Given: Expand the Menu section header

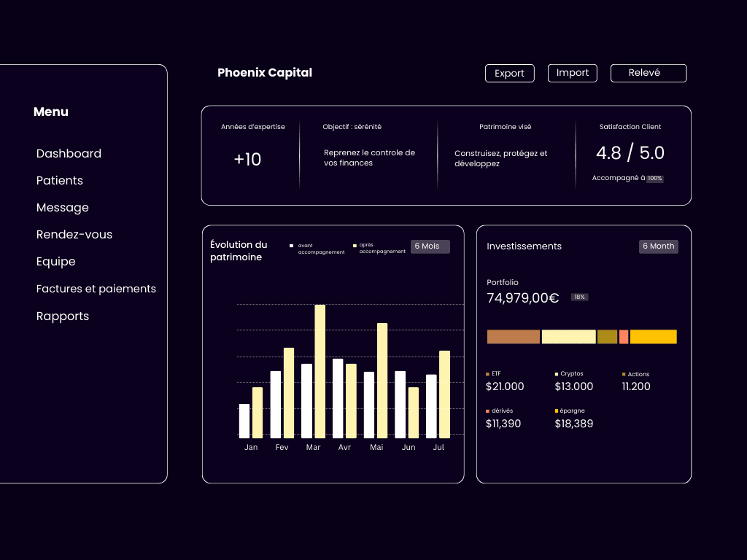Looking at the screenshot, I should click(x=50, y=112).
